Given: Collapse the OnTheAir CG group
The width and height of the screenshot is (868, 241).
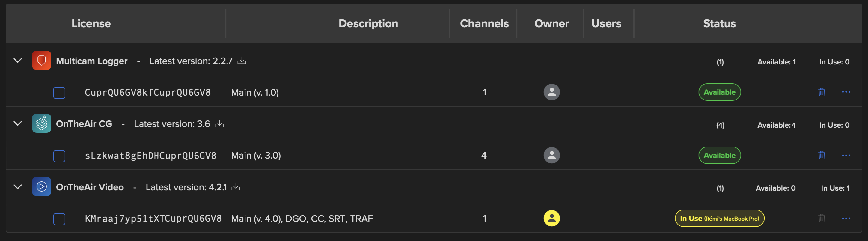Looking at the screenshot, I should point(17,123).
